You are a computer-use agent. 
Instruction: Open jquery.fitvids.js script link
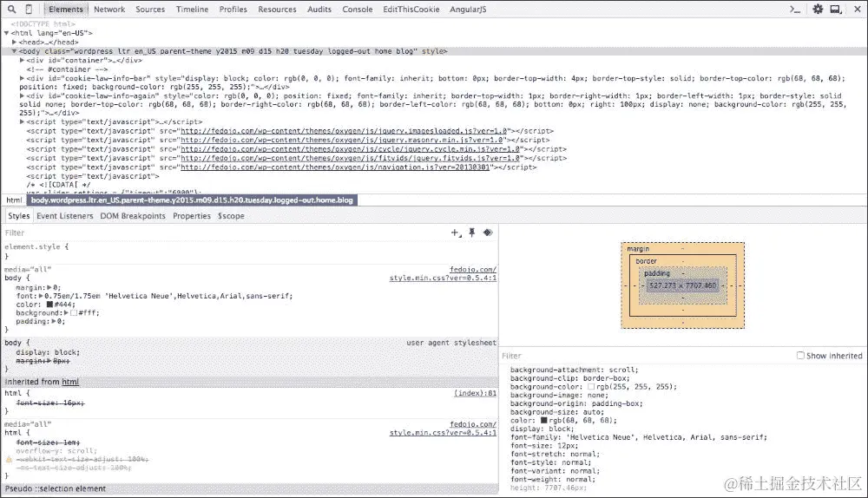pyautogui.click(x=351, y=158)
